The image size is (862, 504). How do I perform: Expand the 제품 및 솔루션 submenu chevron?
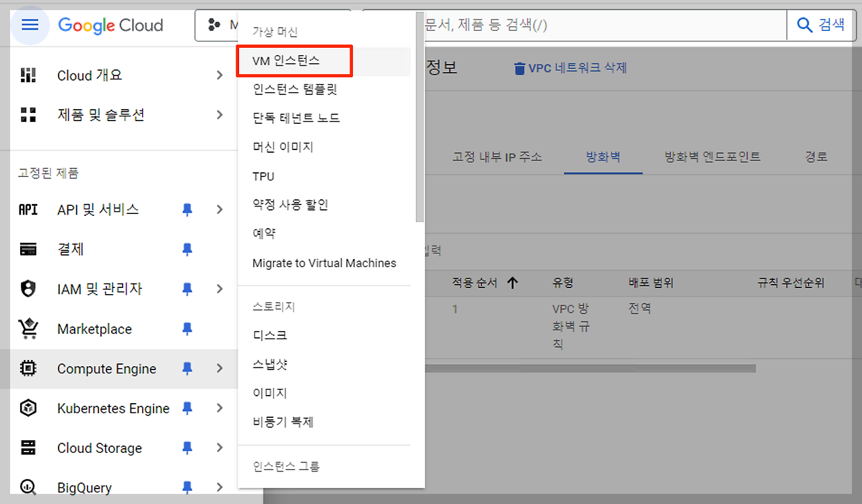(x=220, y=115)
